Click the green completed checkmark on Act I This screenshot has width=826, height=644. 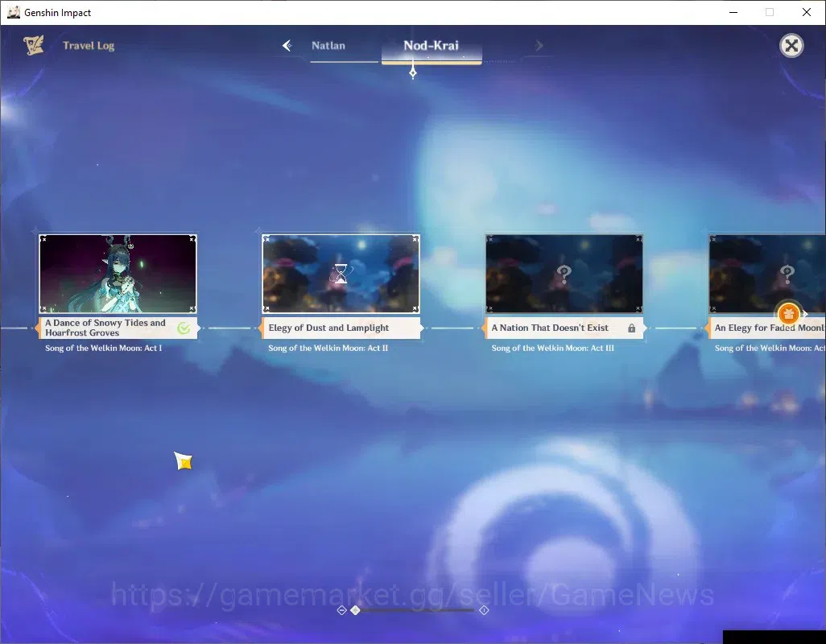(184, 328)
